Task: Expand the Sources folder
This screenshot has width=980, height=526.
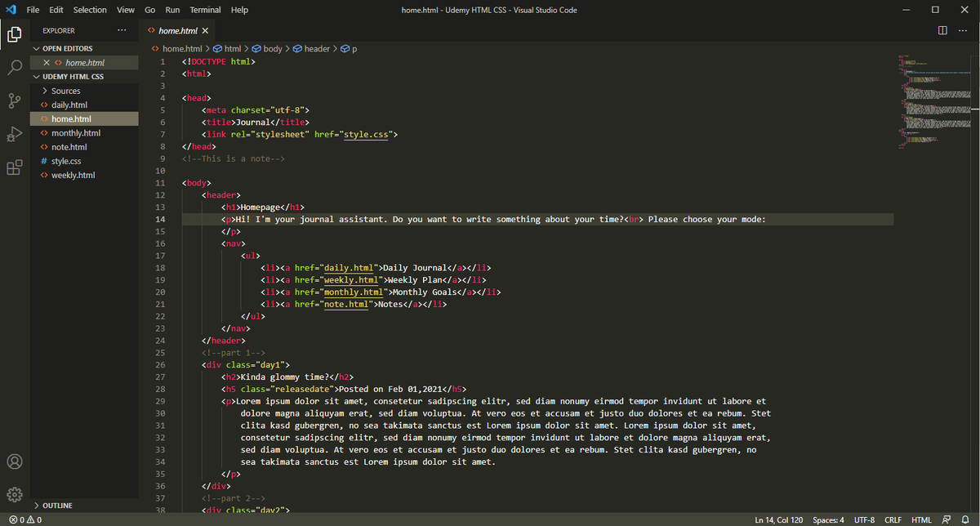Action: (44, 91)
